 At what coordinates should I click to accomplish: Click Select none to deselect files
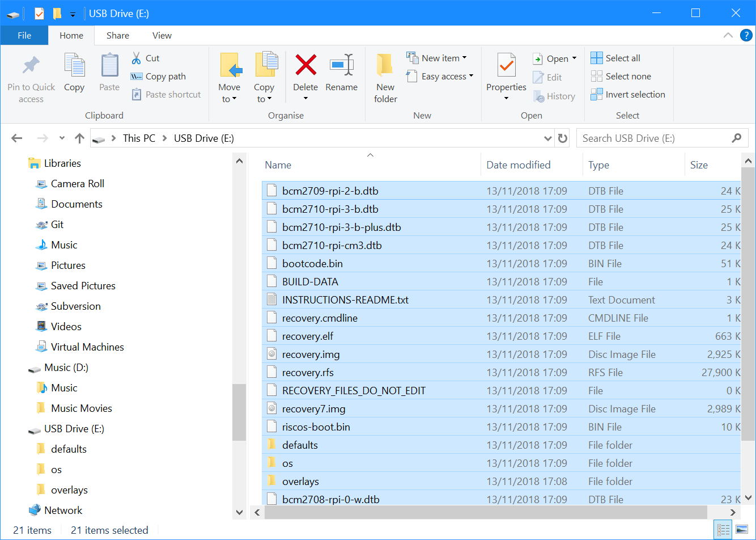(x=621, y=76)
